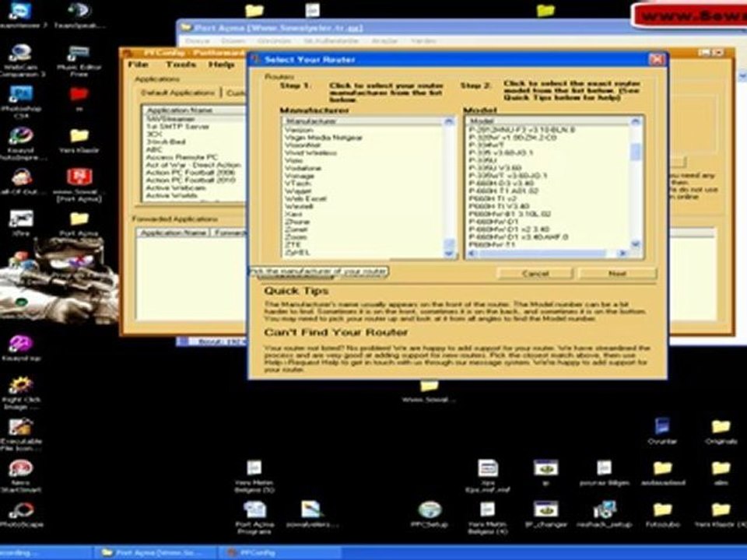Screen dimensions: 747x560
Task: Open the PFCSetup desktop icon
Action: coord(430,514)
